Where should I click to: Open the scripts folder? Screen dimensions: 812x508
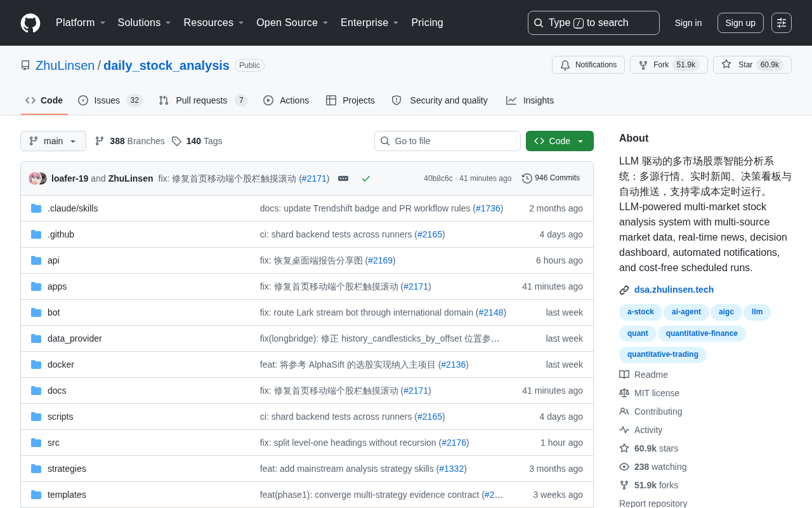[60, 417]
